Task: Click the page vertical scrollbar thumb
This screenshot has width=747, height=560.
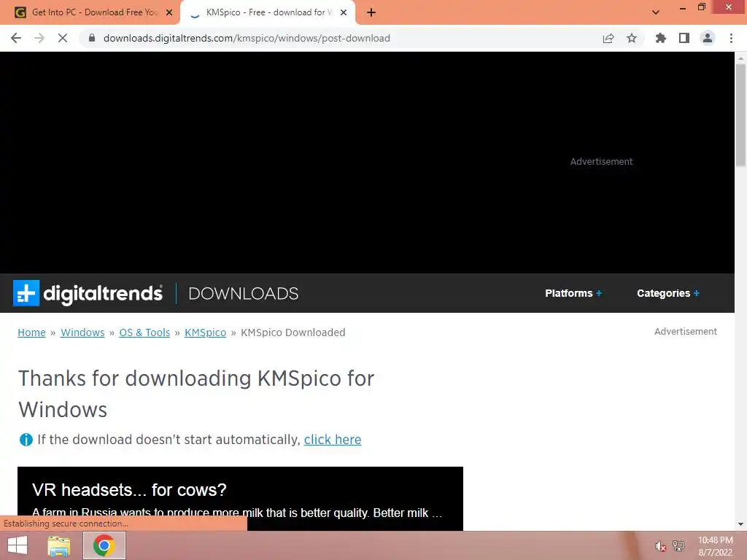Action: point(740,116)
